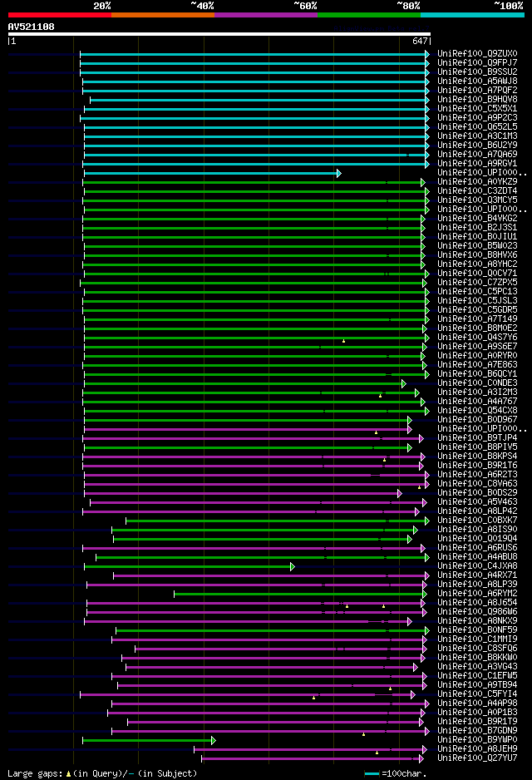Click the UniRef100_A7T149 label

click(x=477, y=318)
